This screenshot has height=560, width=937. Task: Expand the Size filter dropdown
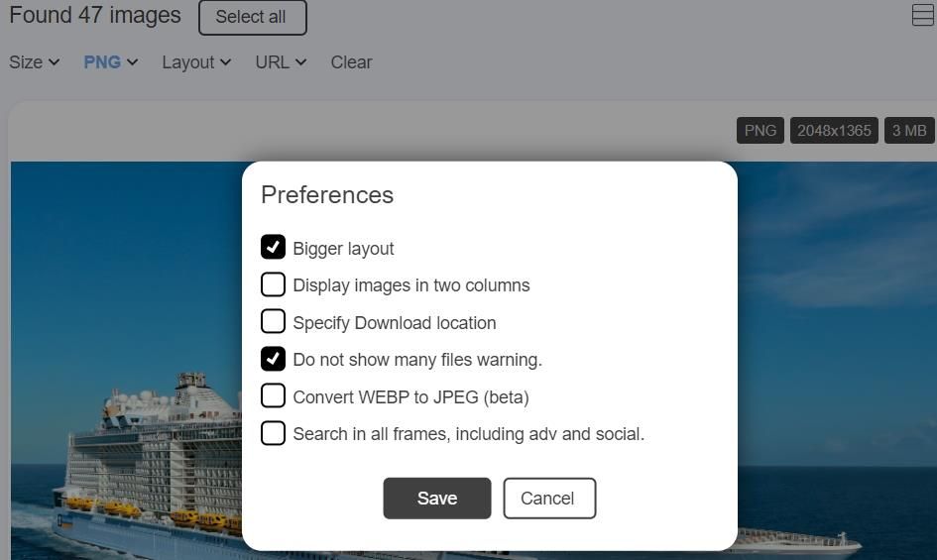pos(34,62)
